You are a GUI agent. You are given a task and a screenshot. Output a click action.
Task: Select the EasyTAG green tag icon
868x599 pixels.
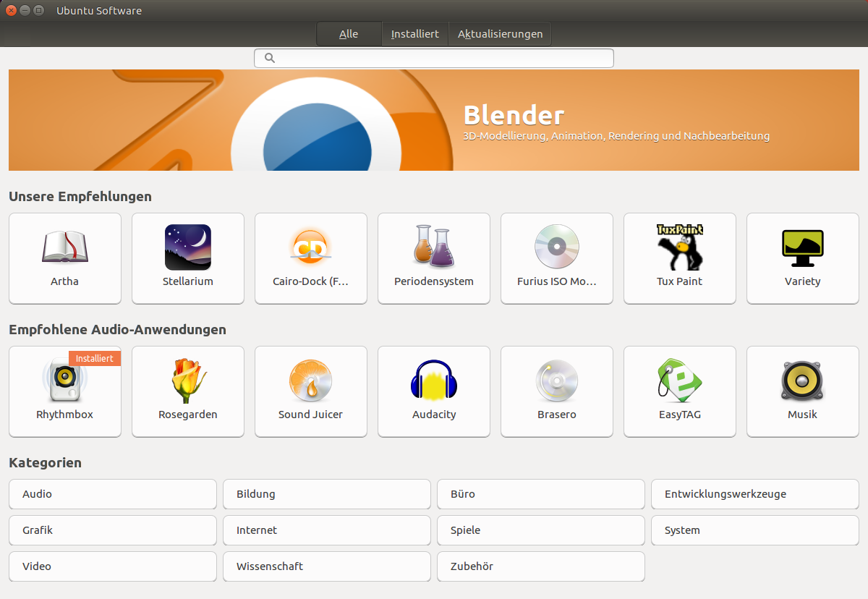[680, 380]
